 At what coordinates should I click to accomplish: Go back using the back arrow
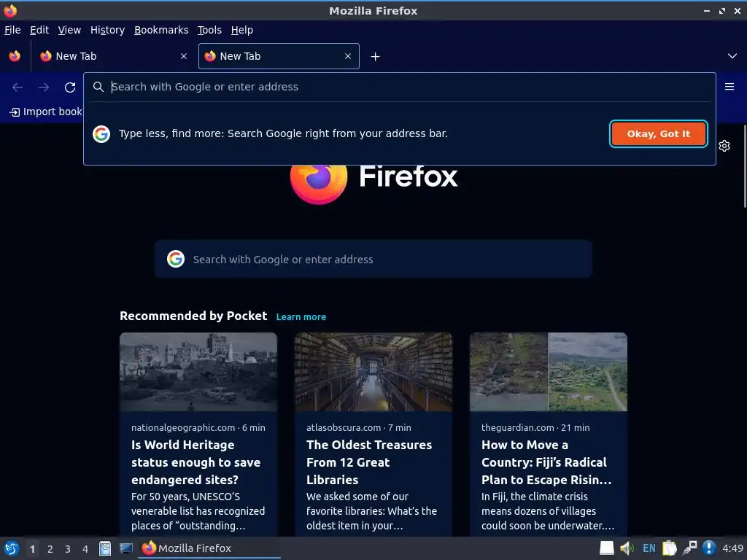tap(18, 87)
